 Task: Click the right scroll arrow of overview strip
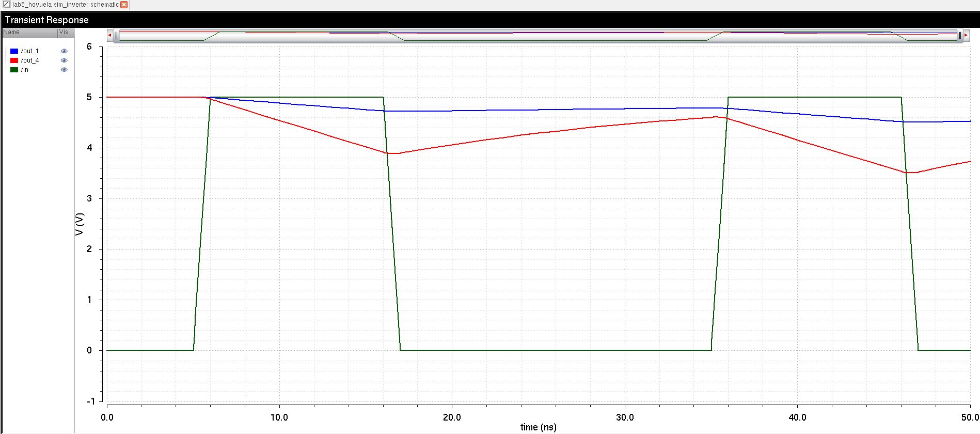coord(966,35)
